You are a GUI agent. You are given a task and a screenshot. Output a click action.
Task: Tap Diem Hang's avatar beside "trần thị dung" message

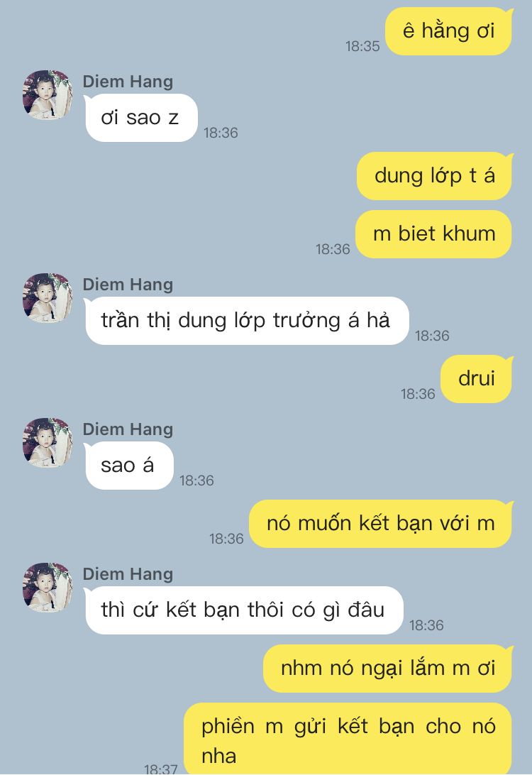pos(48,298)
